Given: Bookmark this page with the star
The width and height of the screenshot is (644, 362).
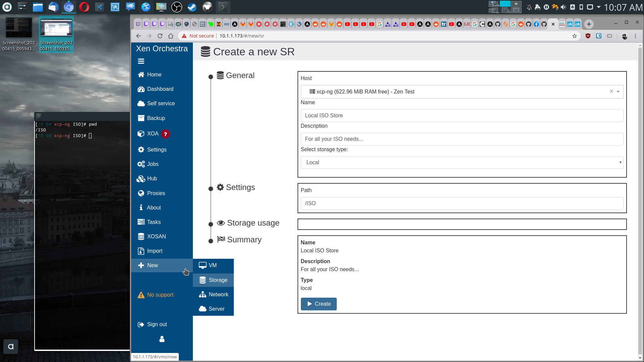Looking at the screenshot, I should coord(575,36).
